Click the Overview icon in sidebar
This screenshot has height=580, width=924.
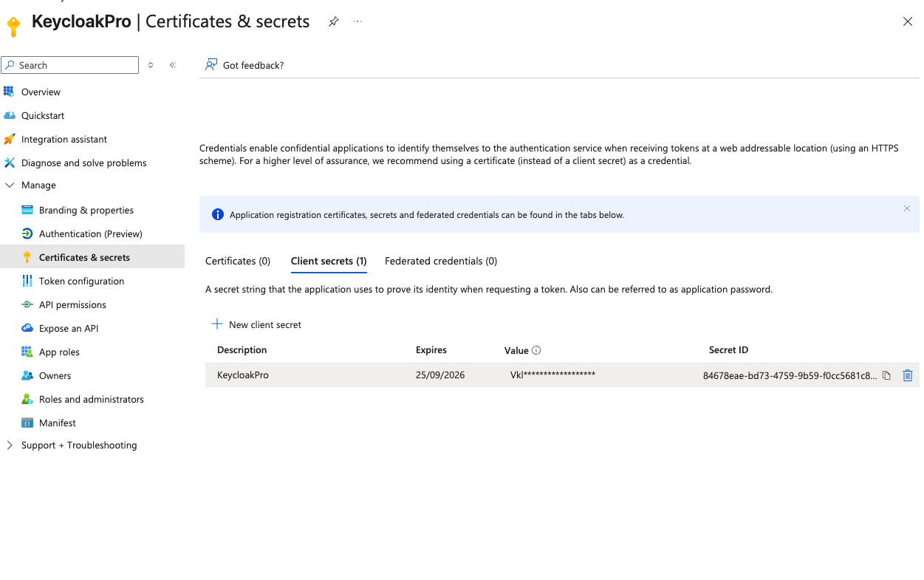pyautogui.click(x=9, y=92)
